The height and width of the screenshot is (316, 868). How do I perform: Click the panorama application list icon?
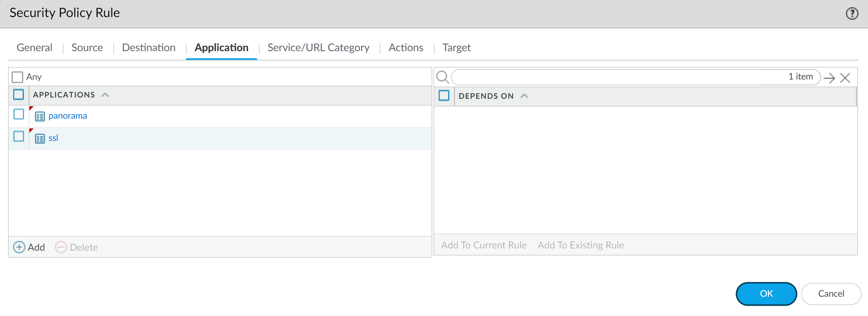click(40, 116)
